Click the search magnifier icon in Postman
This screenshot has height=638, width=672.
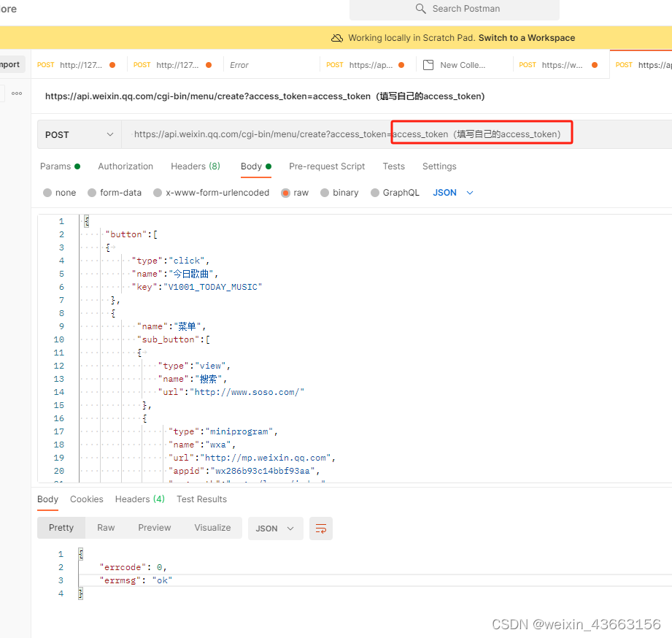coord(420,9)
